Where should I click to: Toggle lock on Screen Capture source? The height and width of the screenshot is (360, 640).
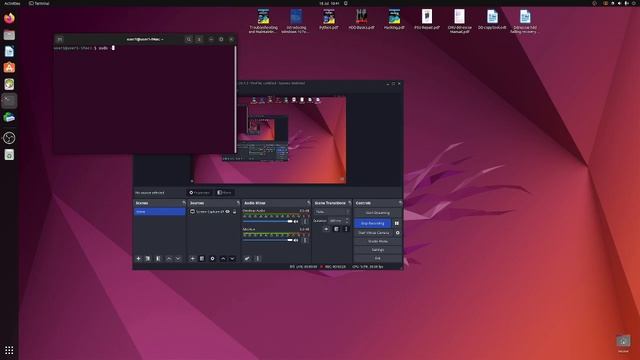coord(234,211)
